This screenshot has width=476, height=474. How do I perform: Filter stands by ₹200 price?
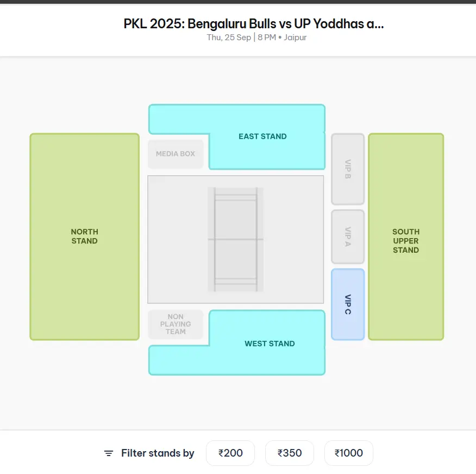coord(230,453)
